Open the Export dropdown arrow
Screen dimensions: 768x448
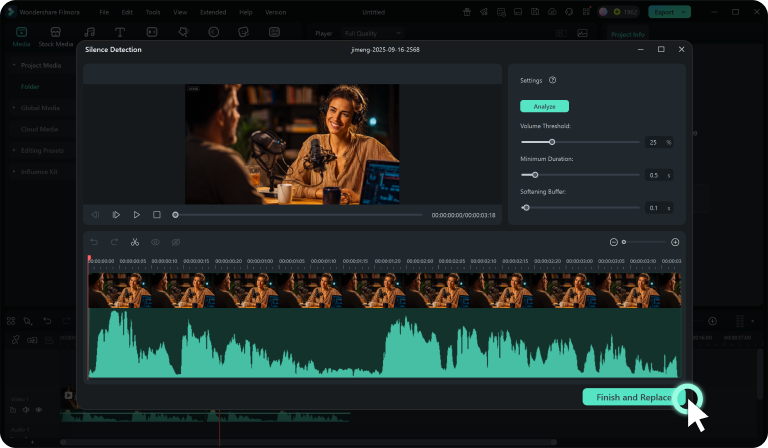[684, 12]
